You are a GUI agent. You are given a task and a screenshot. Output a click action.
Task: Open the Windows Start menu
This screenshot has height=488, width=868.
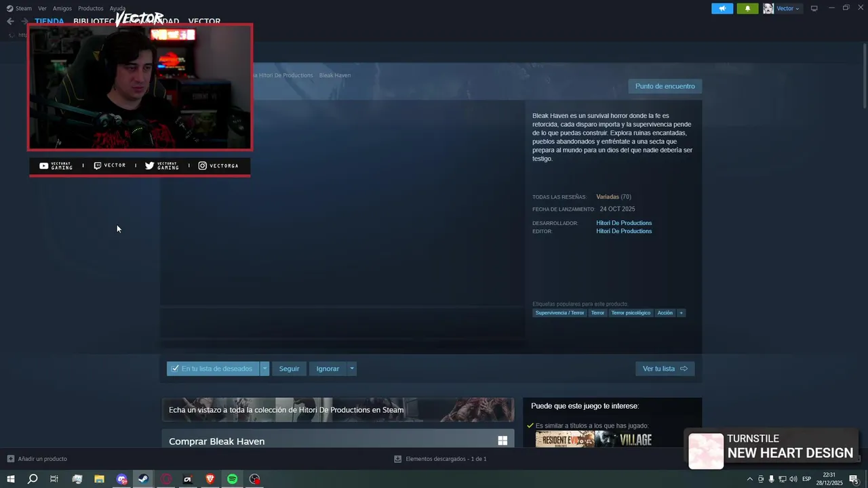pyautogui.click(x=10, y=479)
